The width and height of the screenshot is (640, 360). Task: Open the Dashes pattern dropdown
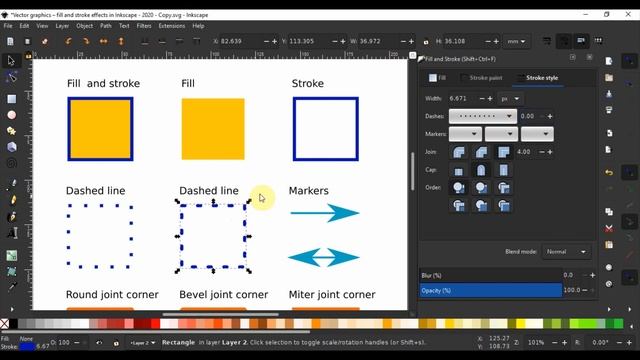pos(483,116)
